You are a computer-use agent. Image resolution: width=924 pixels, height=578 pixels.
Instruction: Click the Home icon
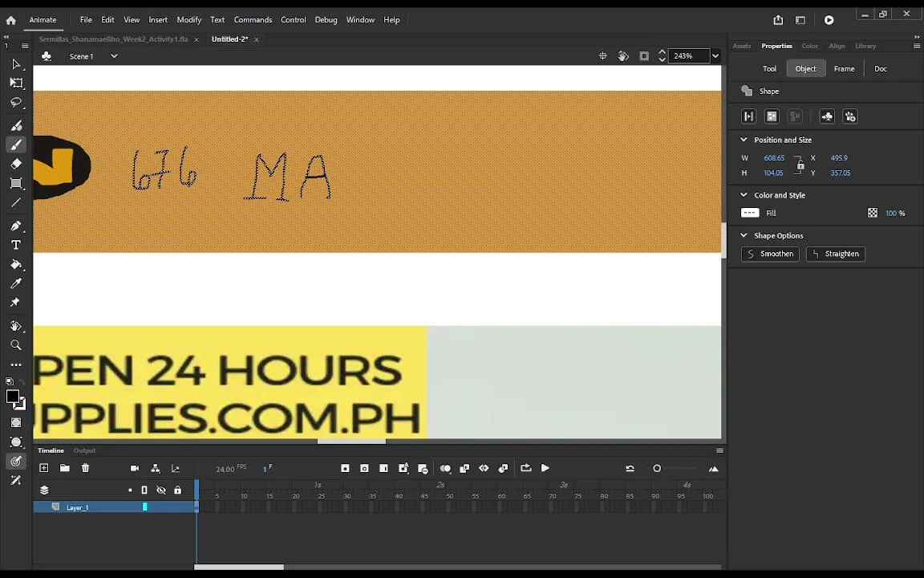(x=10, y=20)
